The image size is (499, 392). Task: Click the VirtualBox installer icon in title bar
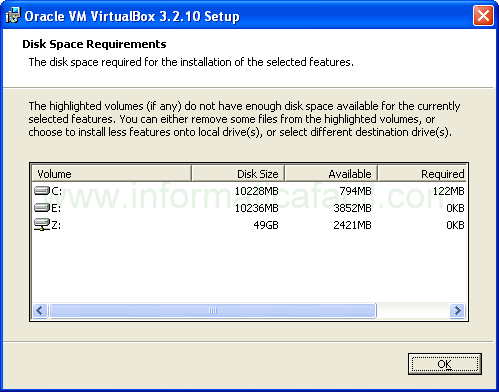click(13, 16)
